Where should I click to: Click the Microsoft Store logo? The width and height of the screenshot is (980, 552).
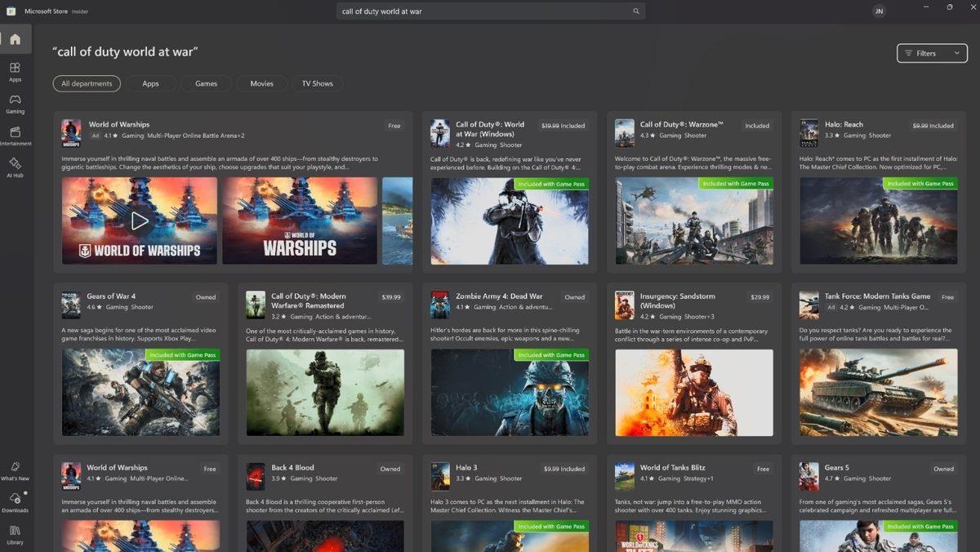(x=11, y=11)
